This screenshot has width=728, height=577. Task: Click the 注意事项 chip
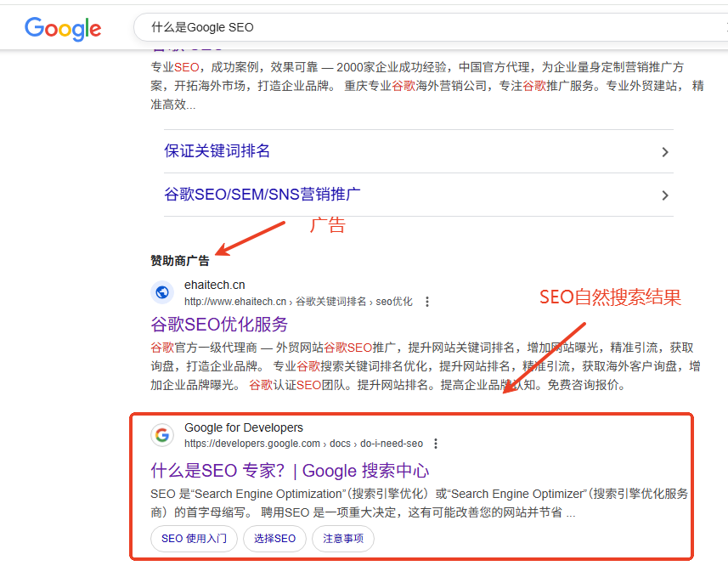pyautogui.click(x=343, y=539)
